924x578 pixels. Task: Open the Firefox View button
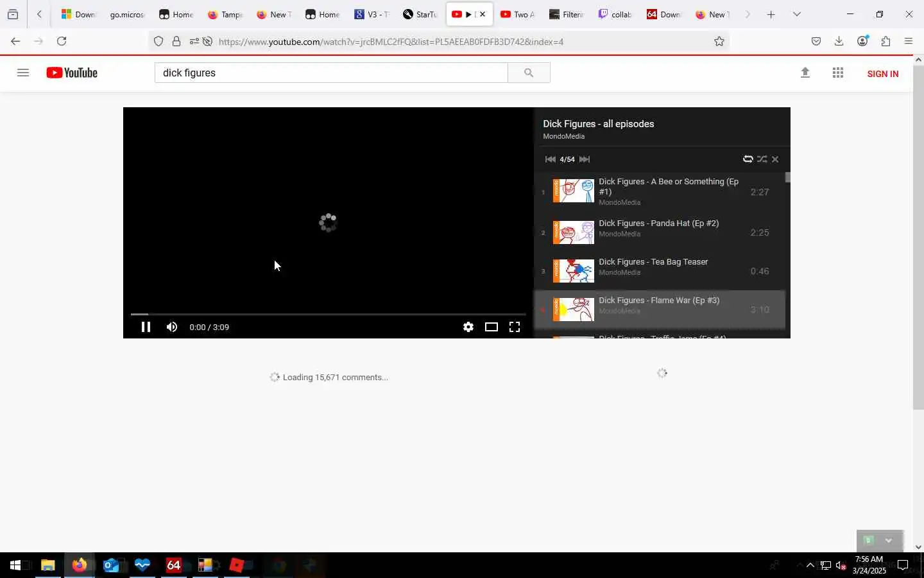click(13, 14)
